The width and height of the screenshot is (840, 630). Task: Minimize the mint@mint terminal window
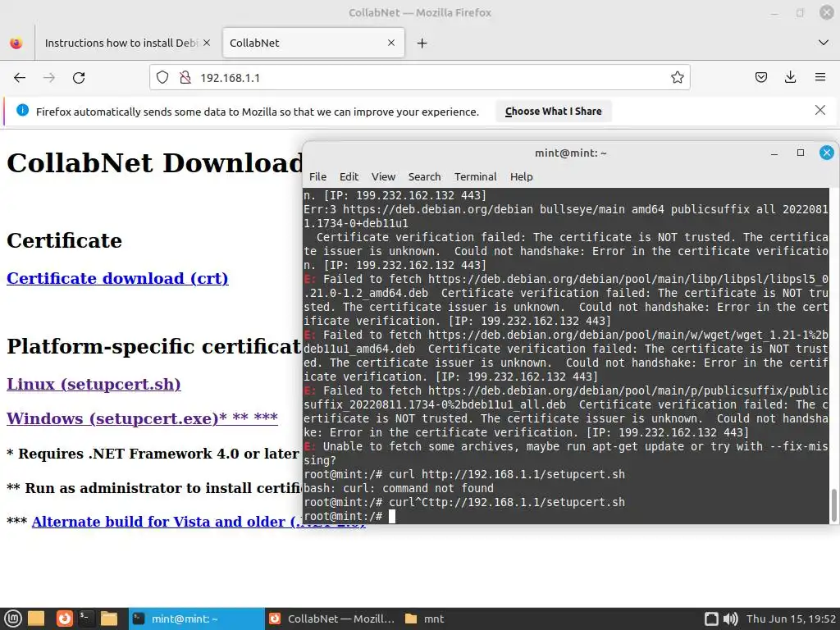coord(774,153)
